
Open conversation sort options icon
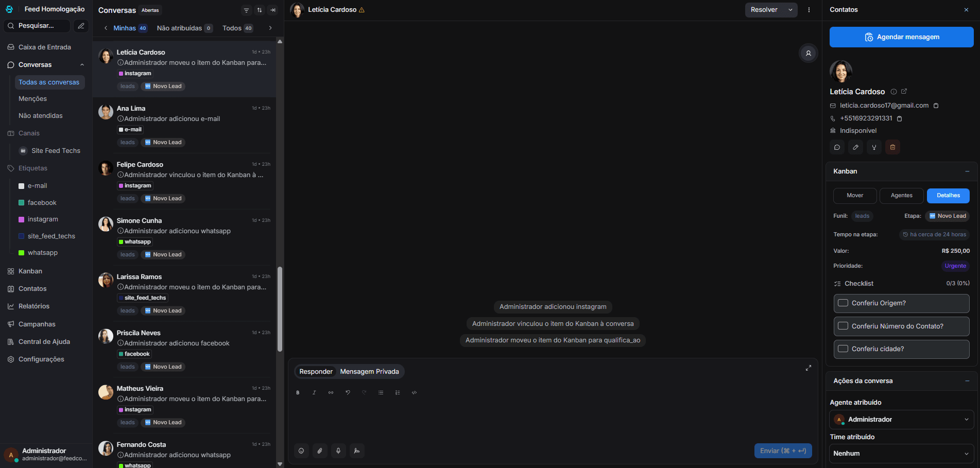(x=260, y=10)
